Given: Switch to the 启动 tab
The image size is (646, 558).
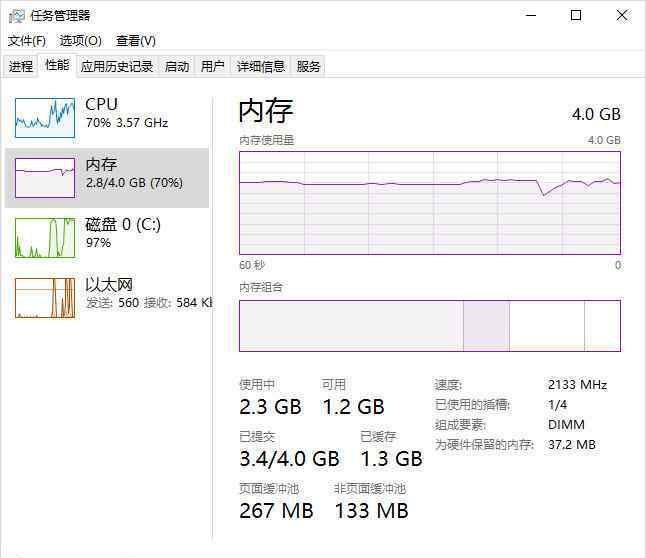Looking at the screenshot, I should click(x=177, y=66).
